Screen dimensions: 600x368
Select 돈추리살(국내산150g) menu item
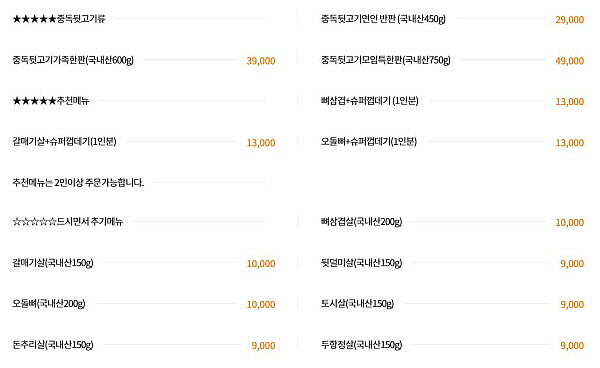point(53,345)
